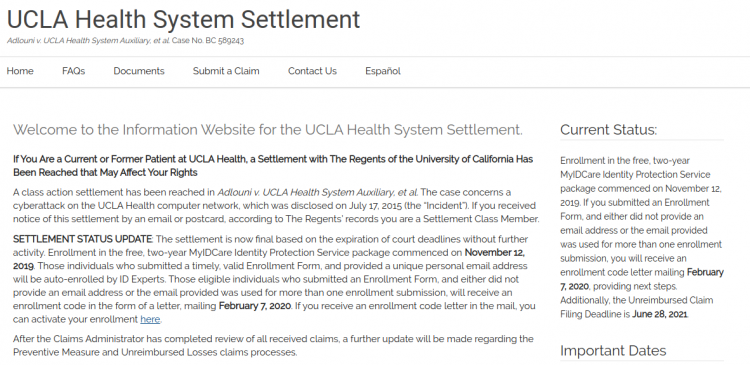Viewport: 750px width, 365px height.
Task: Open the Home navigation item
Action: 20,71
